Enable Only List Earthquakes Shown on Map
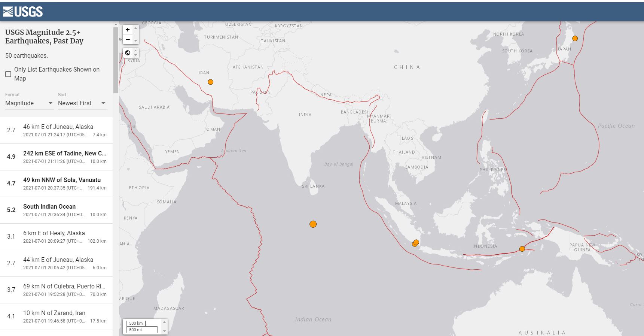This screenshot has width=644, height=336. (x=8, y=74)
